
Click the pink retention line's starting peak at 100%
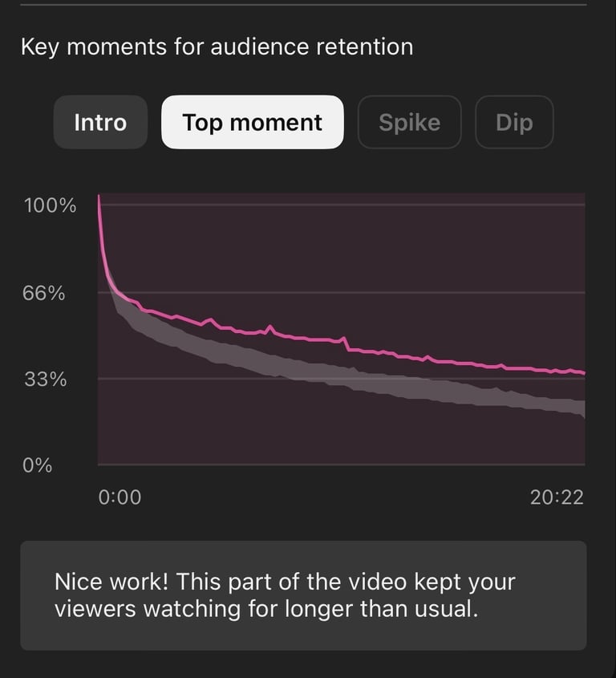(99, 197)
